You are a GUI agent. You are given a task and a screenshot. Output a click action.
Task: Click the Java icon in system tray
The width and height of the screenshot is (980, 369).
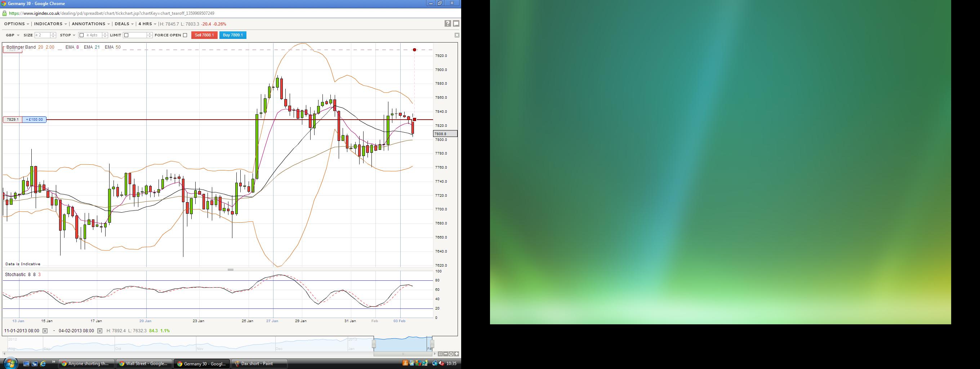tap(406, 364)
